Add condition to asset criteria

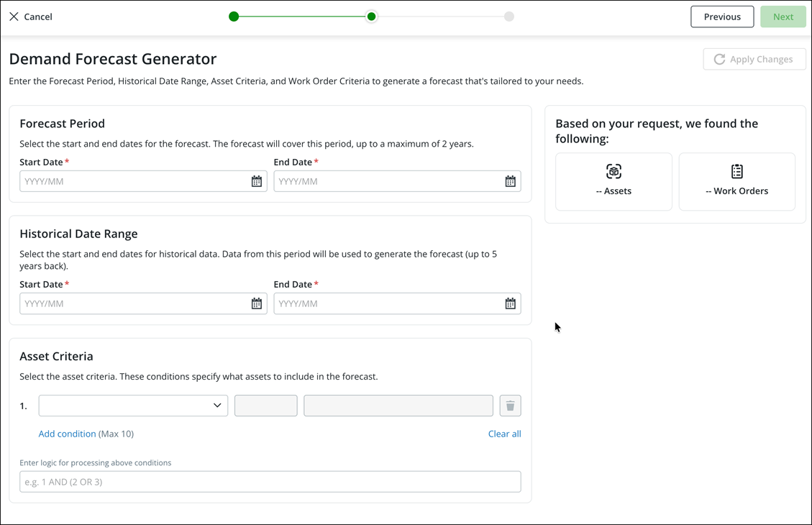68,434
